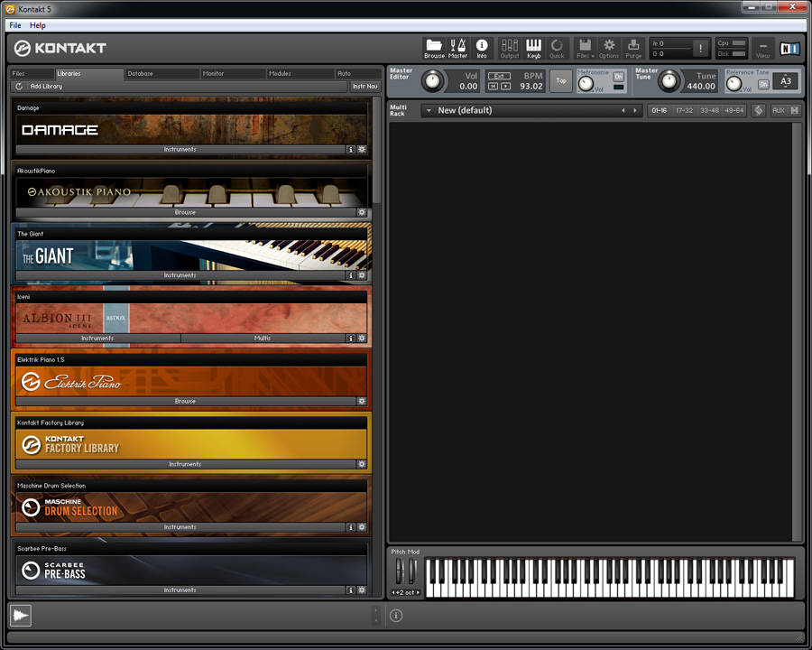Switch to the Database tab
Image resolution: width=812 pixels, height=650 pixels.
tap(141, 73)
